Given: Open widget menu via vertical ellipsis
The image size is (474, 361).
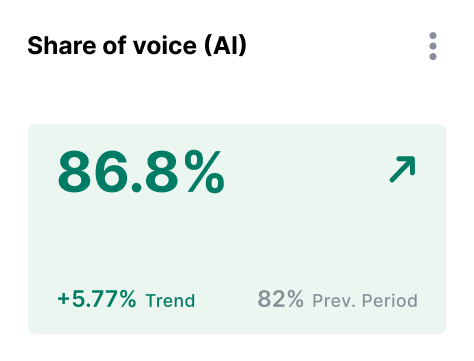Looking at the screenshot, I should 433,46.
